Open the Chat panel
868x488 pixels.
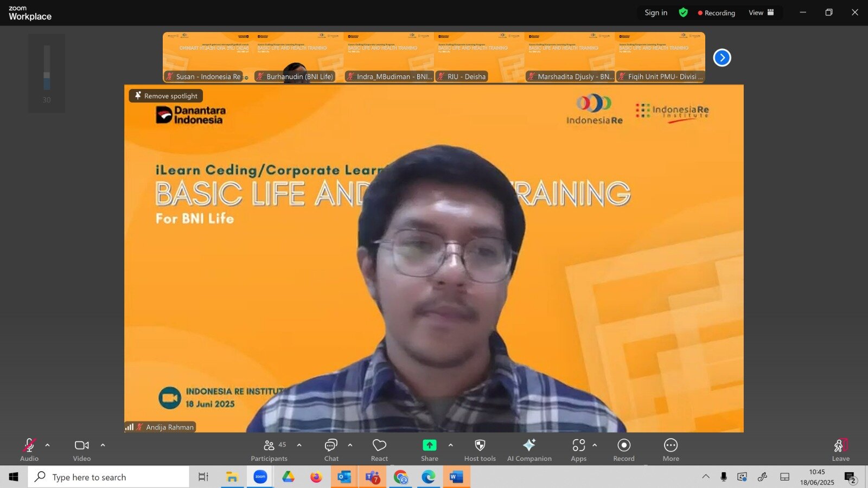(331, 450)
